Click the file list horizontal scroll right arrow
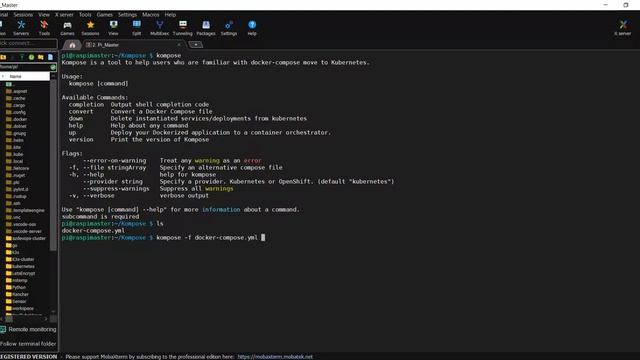The image size is (640, 360). [x=46, y=319]
